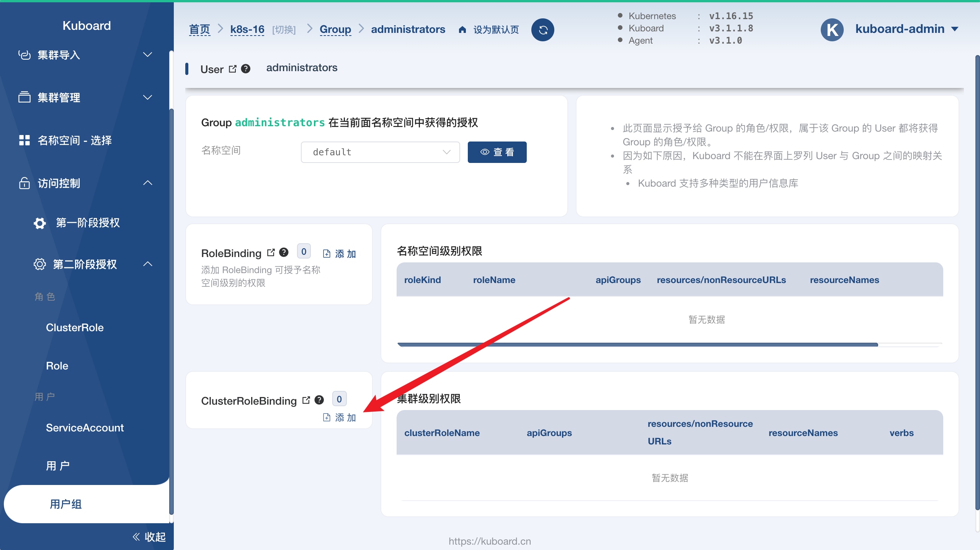The width and height of the screenshot is (980, 550).
Task: Open the ClusterRoleBinding external link icon
Action: pos(306,400)
